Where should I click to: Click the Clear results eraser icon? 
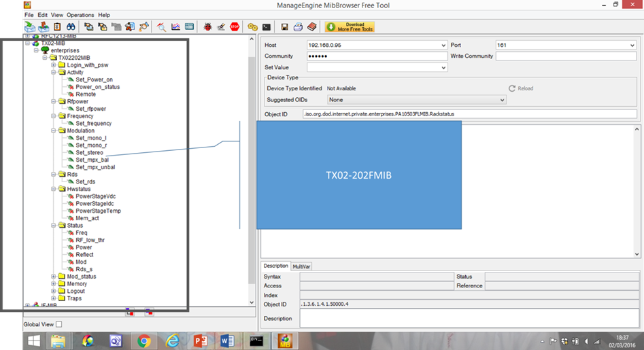pos(221,27)
